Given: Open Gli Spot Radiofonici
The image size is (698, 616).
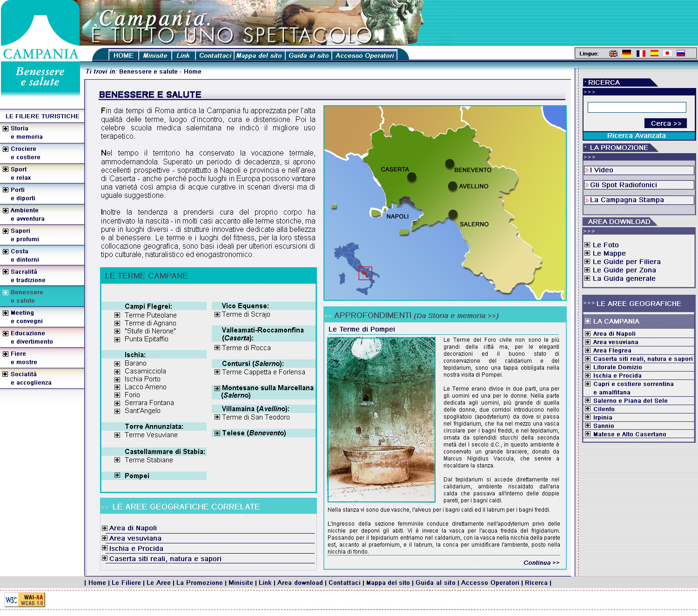Looking at the screenshot, I should tap(639, 185).
